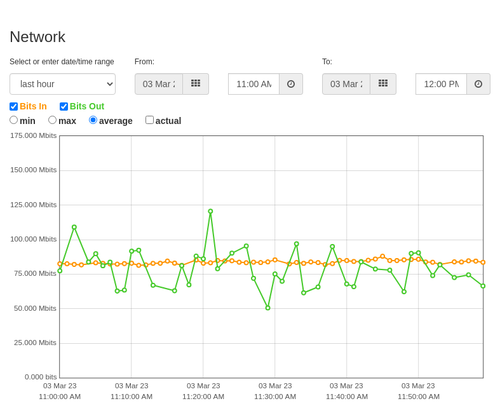This screenshot has width=500, height=403.
Task: Open the To date calendar picker icon
Action: point(383,84)
